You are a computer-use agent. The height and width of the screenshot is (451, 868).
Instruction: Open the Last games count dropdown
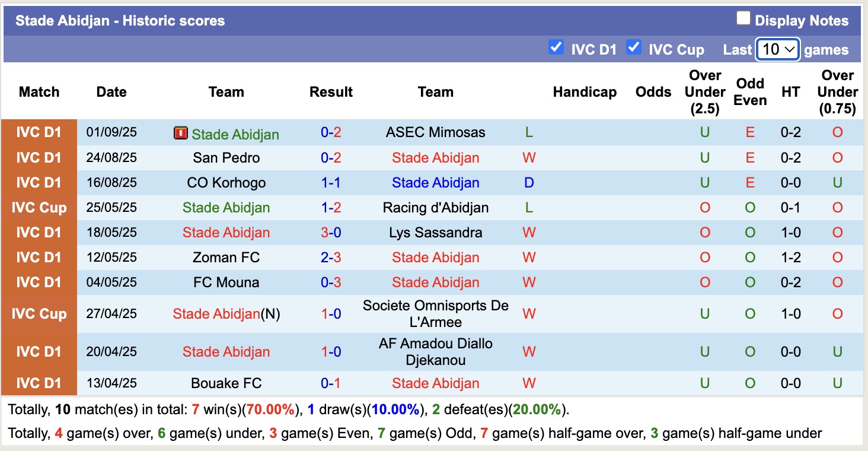[777, 49]
